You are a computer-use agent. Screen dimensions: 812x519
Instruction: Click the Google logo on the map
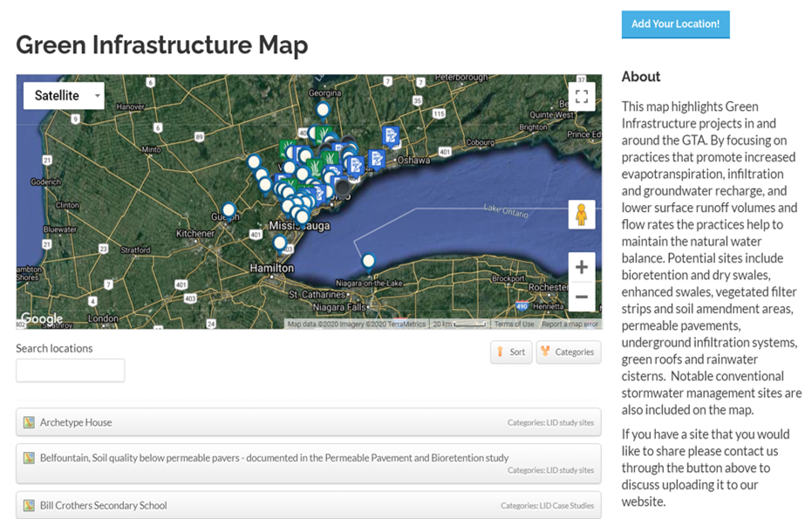pos(41,319)
